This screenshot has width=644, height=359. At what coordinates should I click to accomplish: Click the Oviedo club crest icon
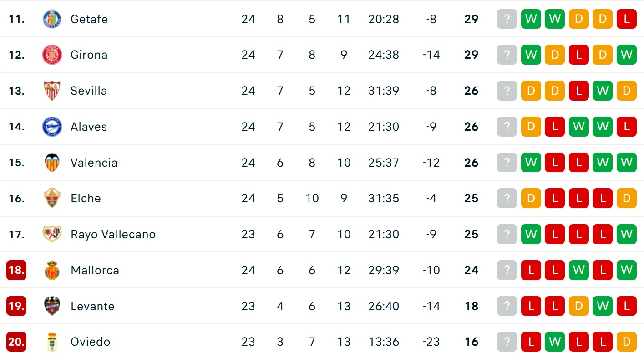point(52,342)
